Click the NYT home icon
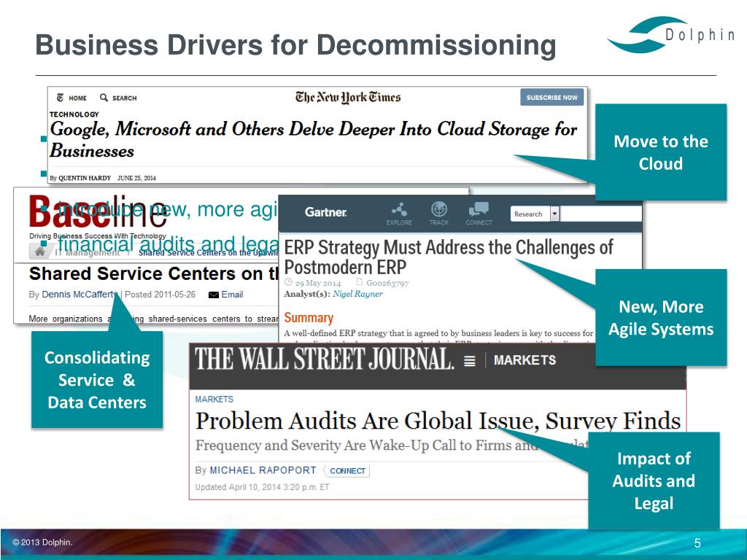Screen dimensions: 747x560 tap(60, 98)
